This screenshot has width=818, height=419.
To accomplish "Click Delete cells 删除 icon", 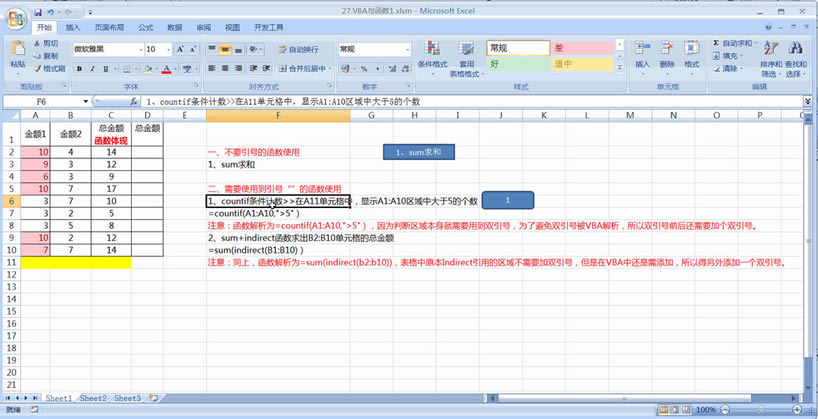I will click(667, 48).
